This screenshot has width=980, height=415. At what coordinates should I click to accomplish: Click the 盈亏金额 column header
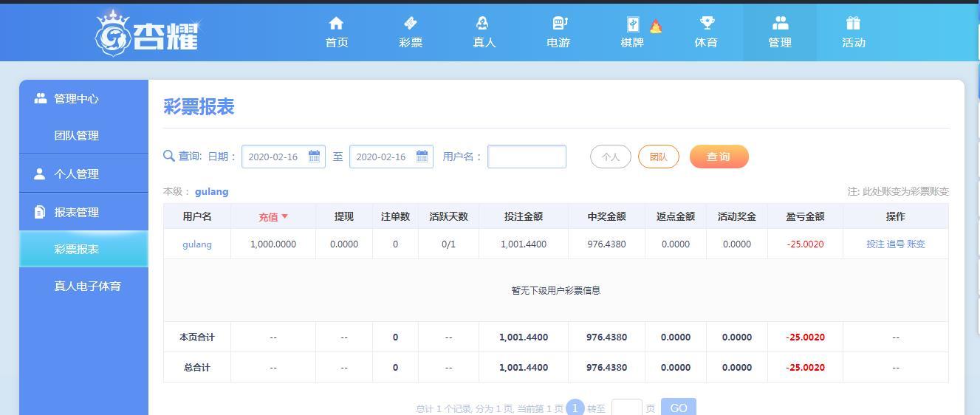click(805, 216)
